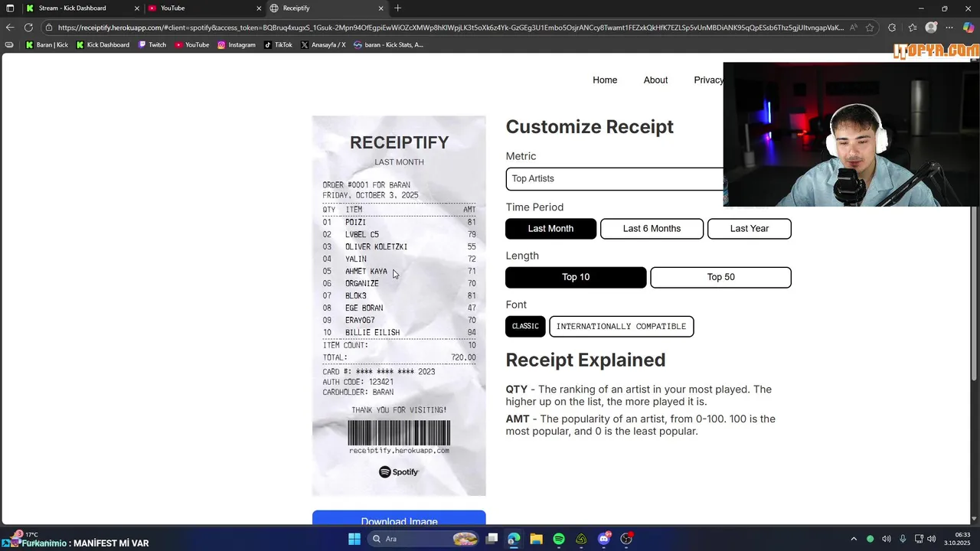The width and height of the screenshot is (980, 551).
Task: Reload the Receiptify page
Action: [28, 28]
